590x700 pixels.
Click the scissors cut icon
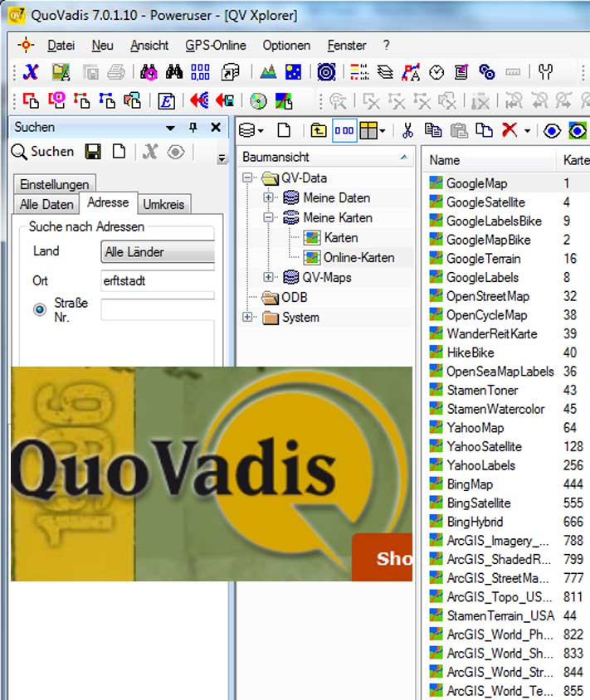(407, 130)
